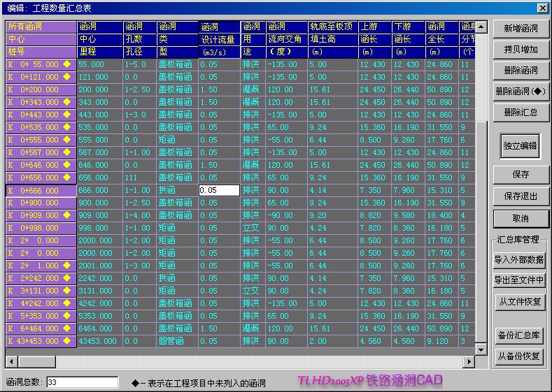Click 从文件恢复 button
552x392 pixels.
click(519, 302)
